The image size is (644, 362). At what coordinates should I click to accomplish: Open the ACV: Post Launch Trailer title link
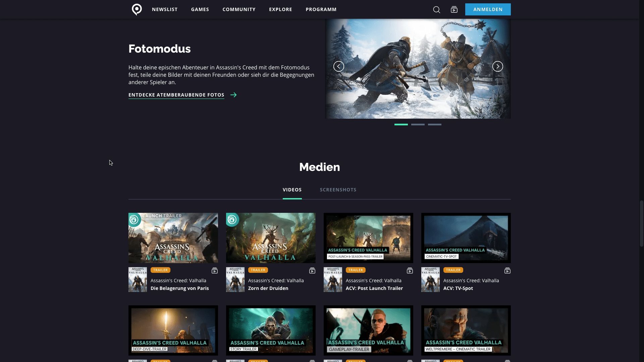coord(374,288)
